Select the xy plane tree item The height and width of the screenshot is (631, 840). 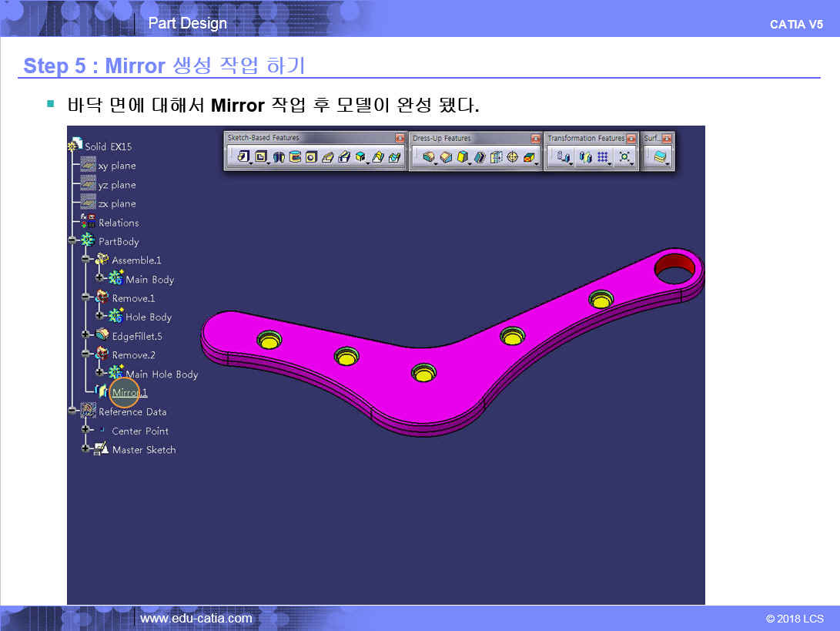pyautogui.click(x=116, y=166)
